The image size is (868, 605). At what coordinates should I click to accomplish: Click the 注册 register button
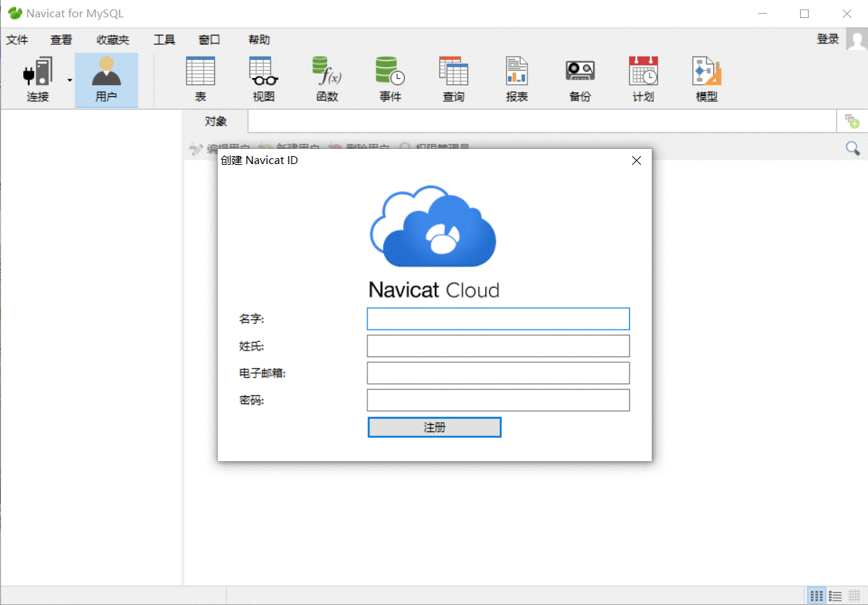(x=434, y=427)
